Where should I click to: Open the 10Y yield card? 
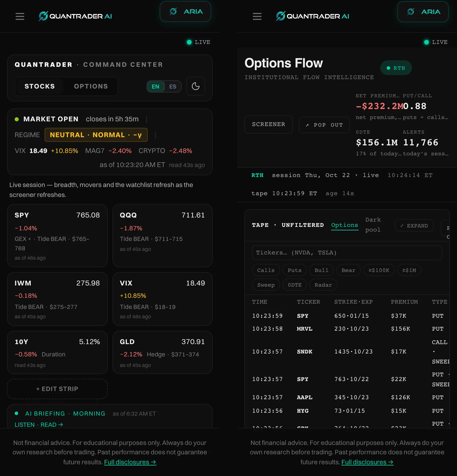click(x=57, y=352)
